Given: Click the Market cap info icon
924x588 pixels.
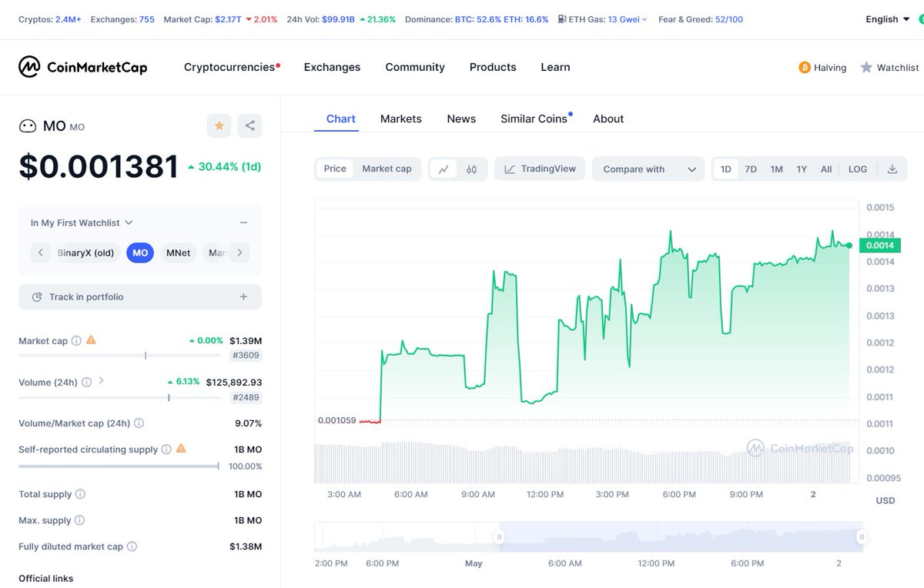Looking at the screenshot, I should 75,340.
